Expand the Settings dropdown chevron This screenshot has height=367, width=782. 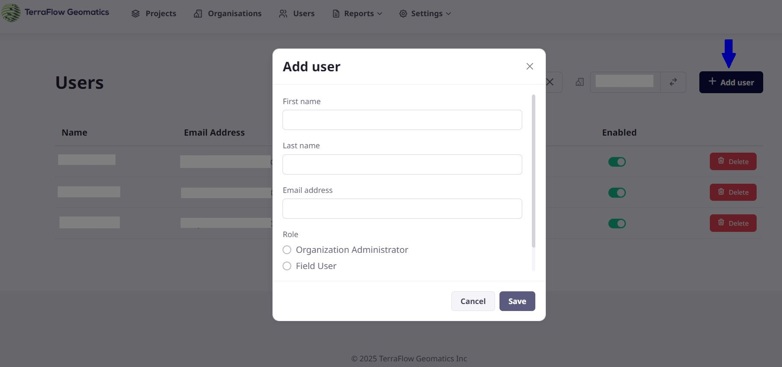click(448, 14)
